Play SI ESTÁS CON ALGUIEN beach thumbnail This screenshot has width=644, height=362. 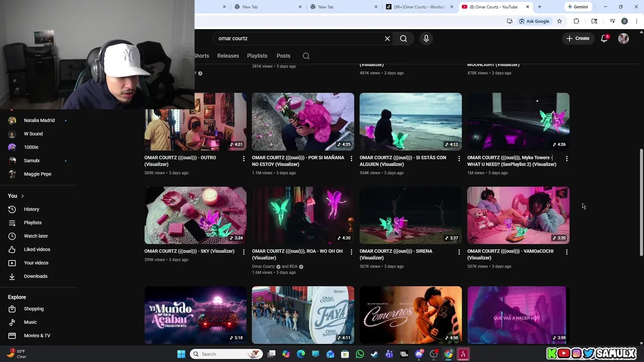click(411, 122)
